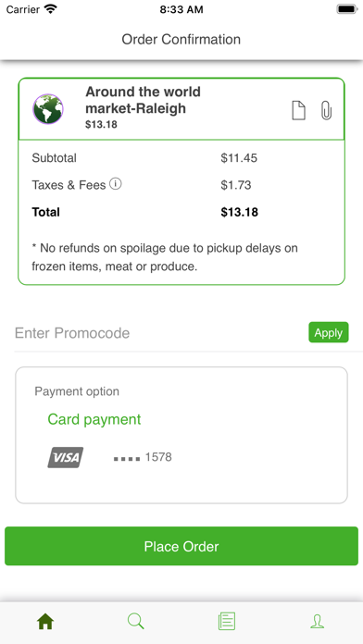Tap the Visa card logo
Image resolution: width=363 pixels, height=644 pixels.
click(66, 457)
